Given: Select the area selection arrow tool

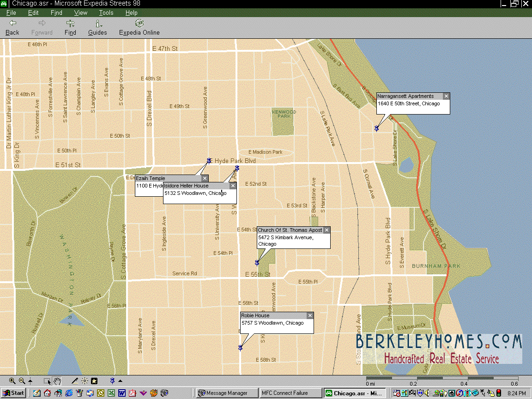Looking at the screenshot, I should pyautogui.click(x=47, y=381).
